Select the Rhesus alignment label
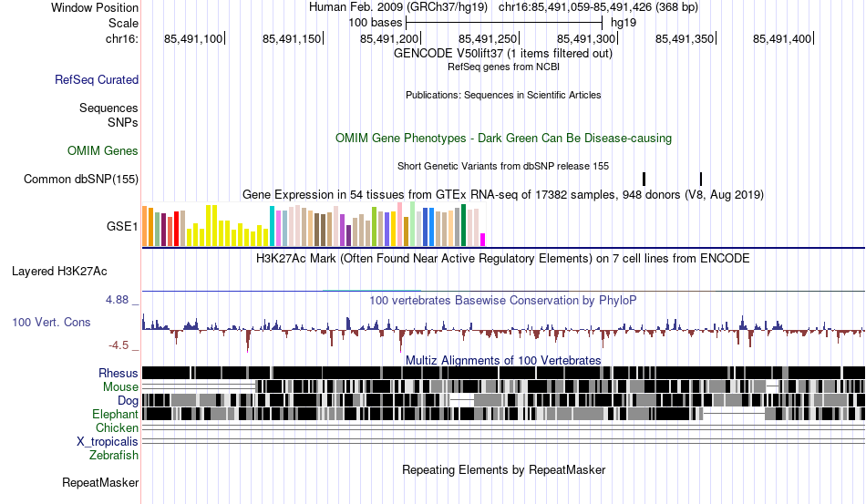 tap(119, 373)
